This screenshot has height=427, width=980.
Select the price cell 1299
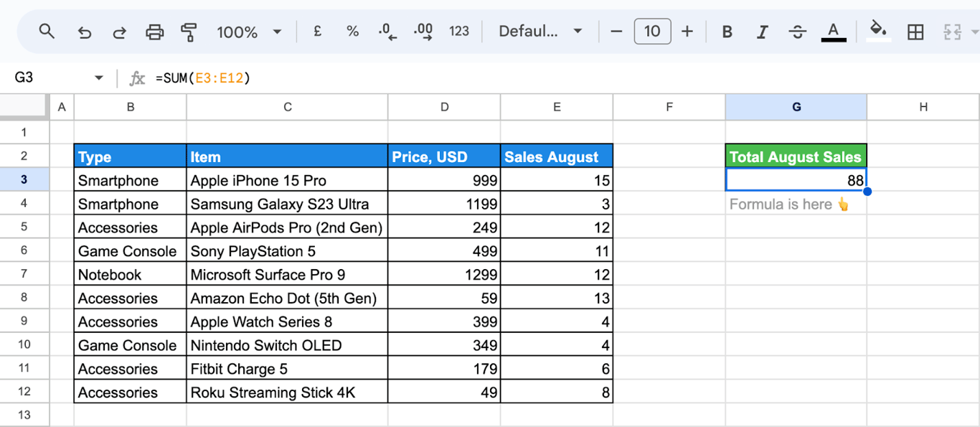click(x=444, y=274)
